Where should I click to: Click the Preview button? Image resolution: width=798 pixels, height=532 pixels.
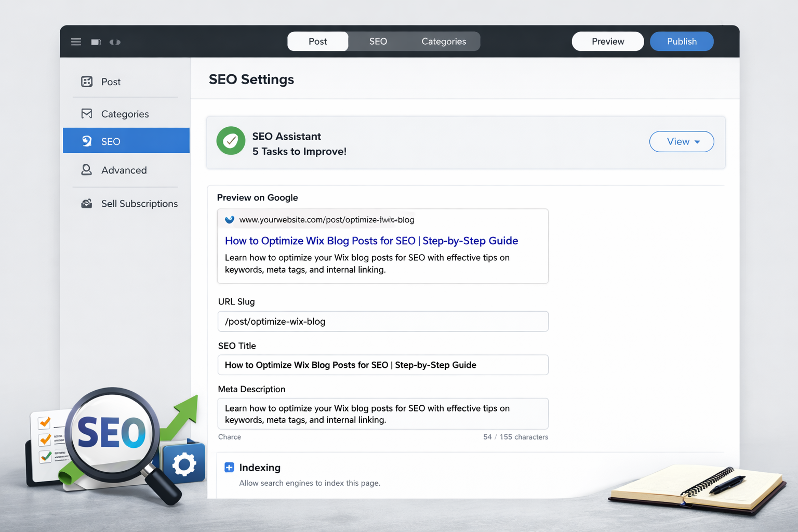click(x=608, y=42)
